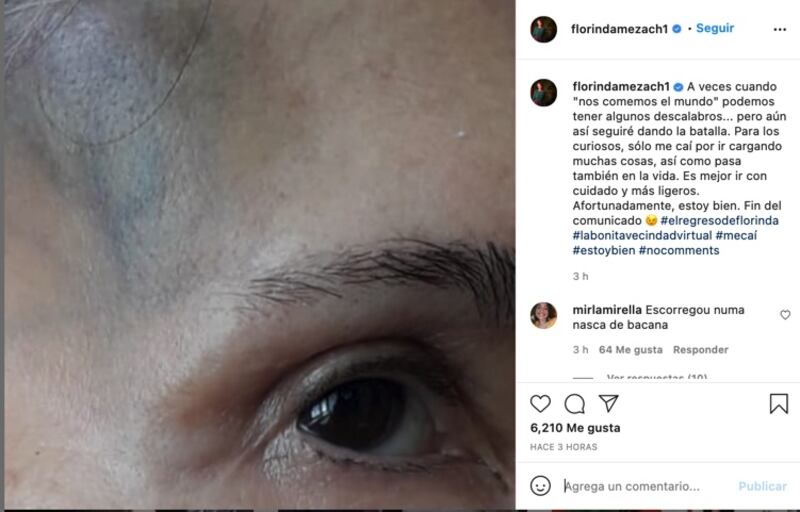Open mirlamirella's profile picture
Viewport: 800px width, 512px height.
[x=544, y=315]
